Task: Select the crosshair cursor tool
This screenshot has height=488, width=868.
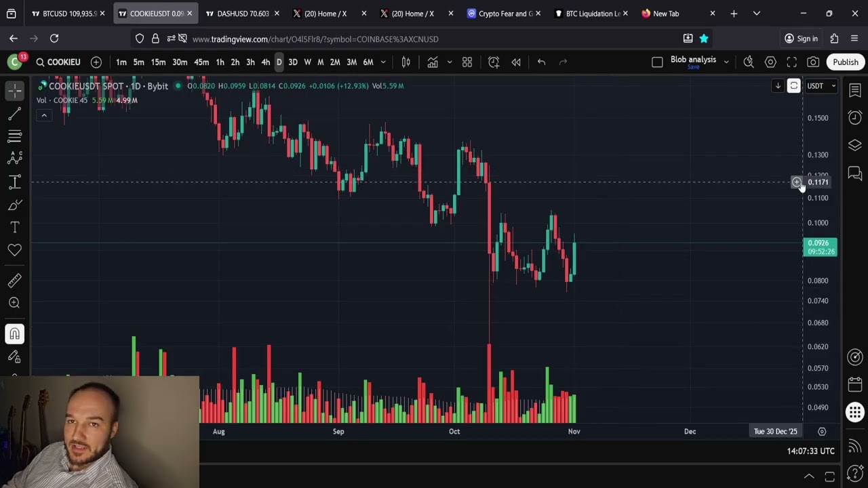Action: 15,90
